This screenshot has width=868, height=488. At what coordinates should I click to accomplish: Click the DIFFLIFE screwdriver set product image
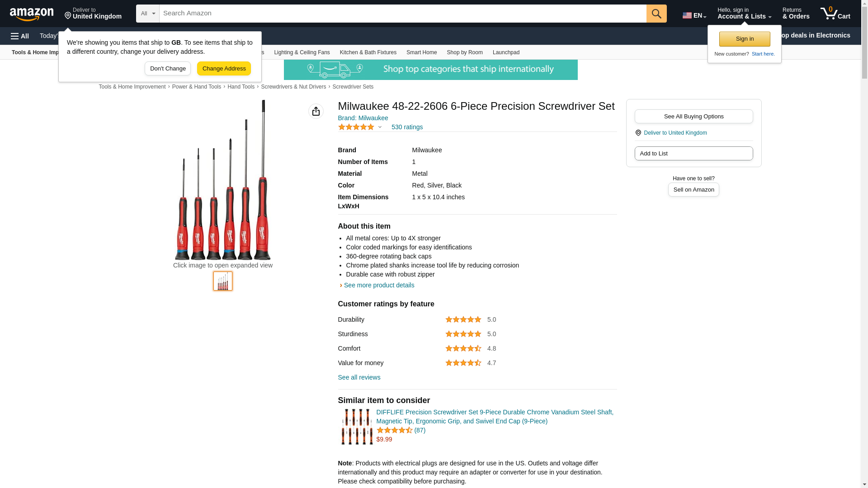coord(357,427)
